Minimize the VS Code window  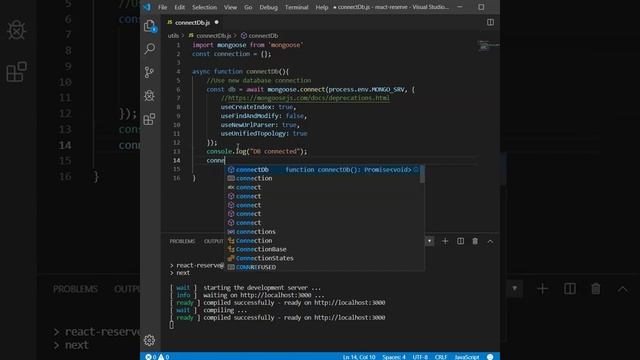[460, 7]
